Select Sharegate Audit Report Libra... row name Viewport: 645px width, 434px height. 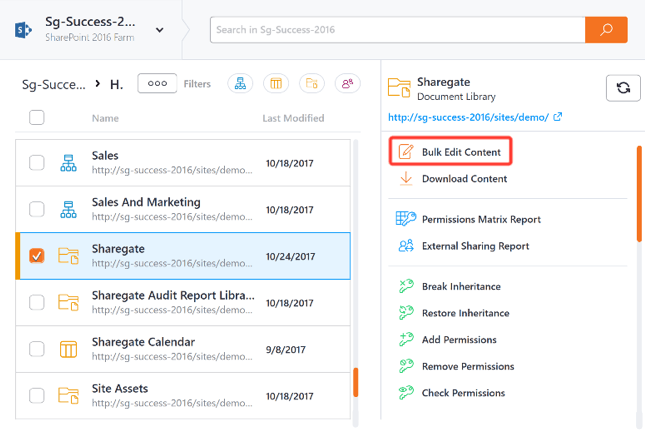point(173,295)
